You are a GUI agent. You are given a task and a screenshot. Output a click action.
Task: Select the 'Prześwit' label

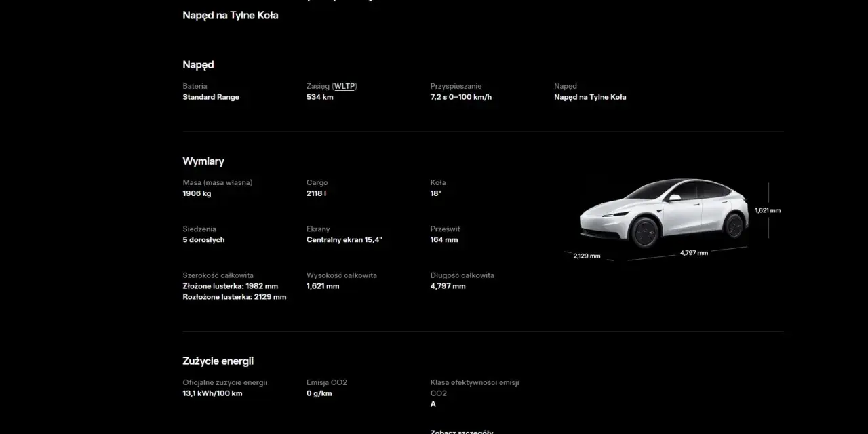(445, 229)
